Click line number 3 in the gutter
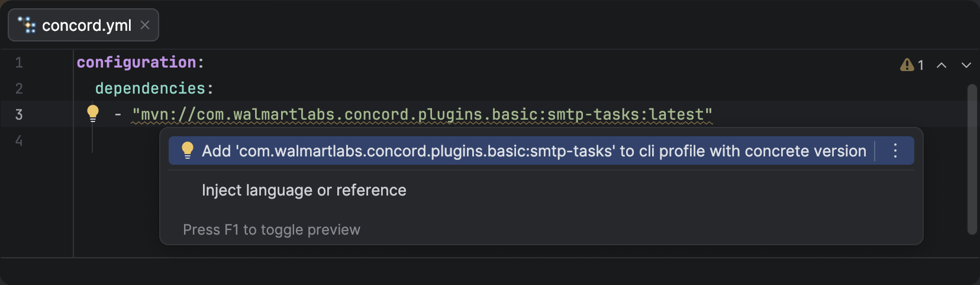Viewport: 980px width, 285px height. tap(19, 114)
